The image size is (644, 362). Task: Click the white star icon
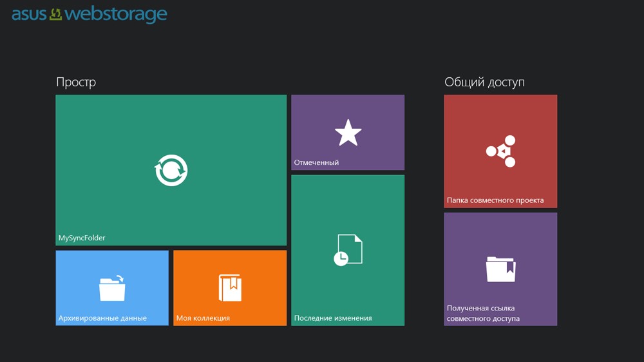348,133
